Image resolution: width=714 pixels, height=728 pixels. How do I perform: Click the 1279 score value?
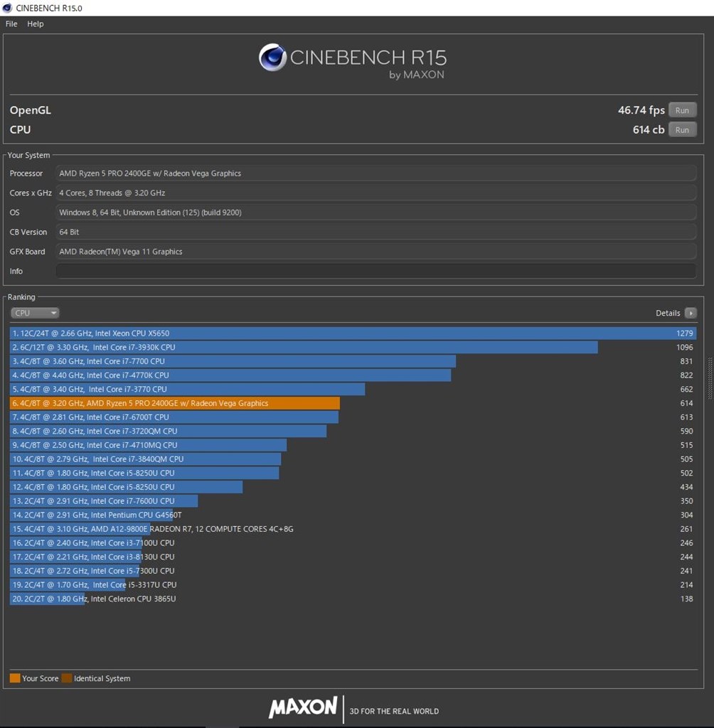[x=684, y=333]
